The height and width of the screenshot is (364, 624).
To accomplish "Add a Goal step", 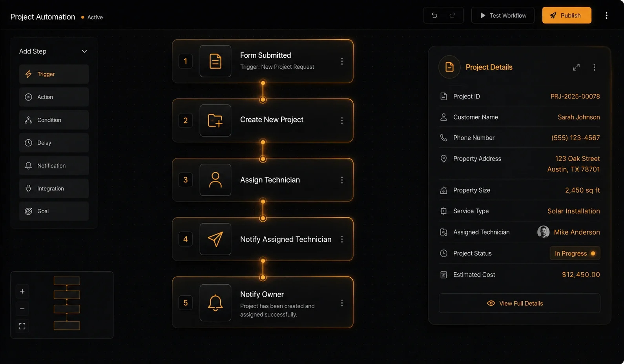I will tap(54, 211).
